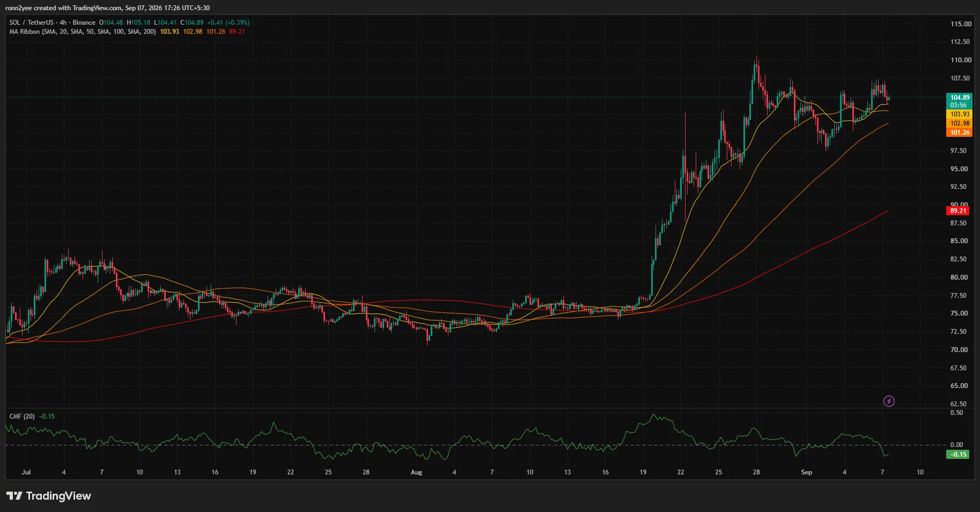Click the -0.15 value beside CMF (20)
The width and height of the screenshot is (980, 512).
pyautogui.click(x=47, y=416)
